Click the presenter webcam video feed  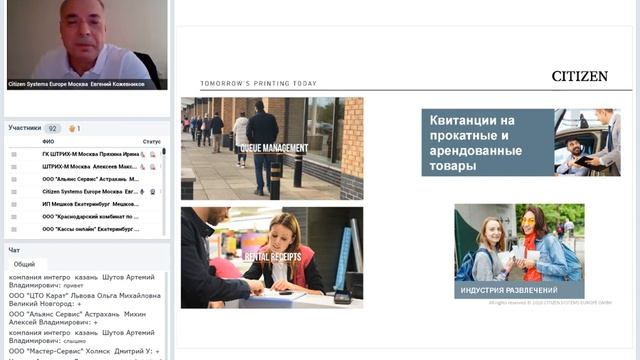[87, 44]
